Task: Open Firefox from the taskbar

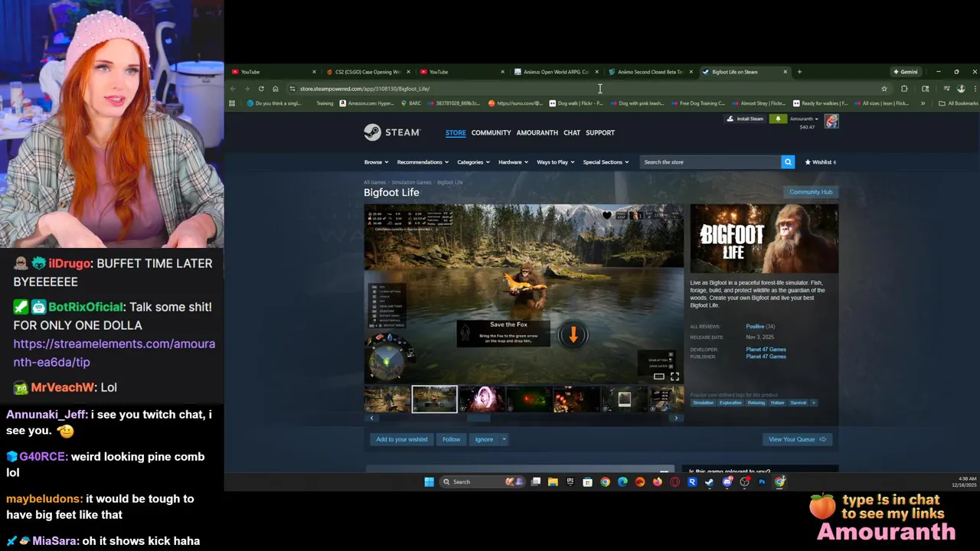Action: [657, 481]
